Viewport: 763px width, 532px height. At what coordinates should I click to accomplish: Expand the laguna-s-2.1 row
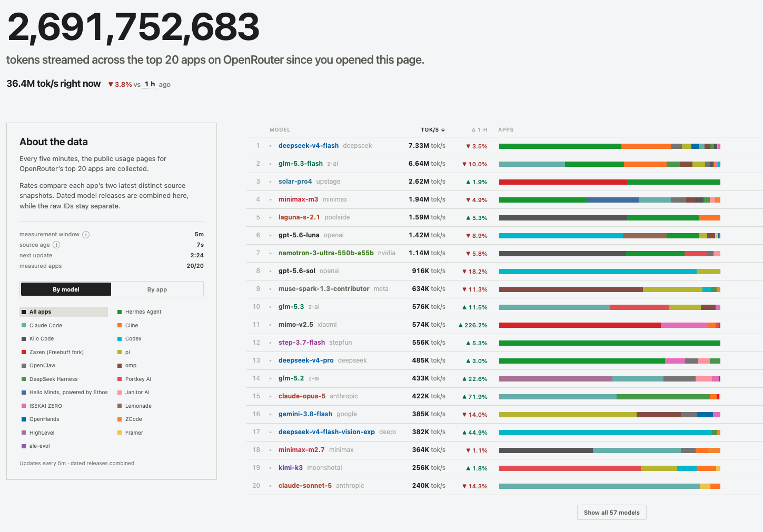[x=270, y=218]
